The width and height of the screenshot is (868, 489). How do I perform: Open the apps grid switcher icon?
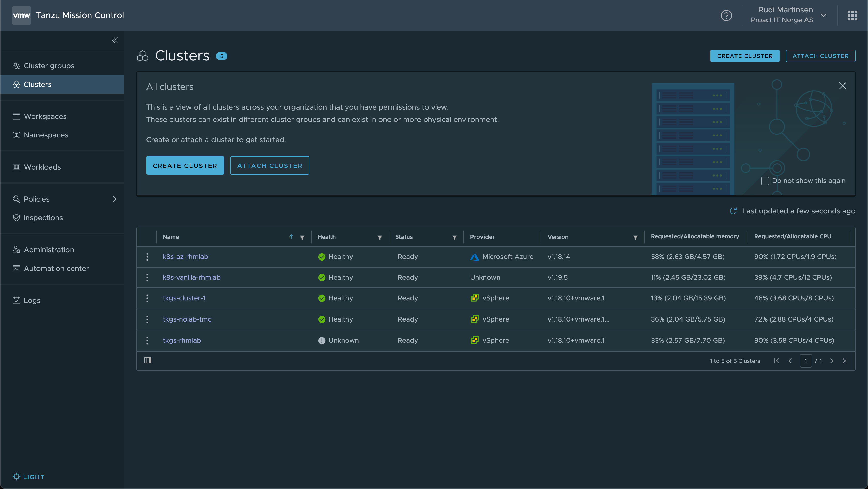[x=852, y=16]
